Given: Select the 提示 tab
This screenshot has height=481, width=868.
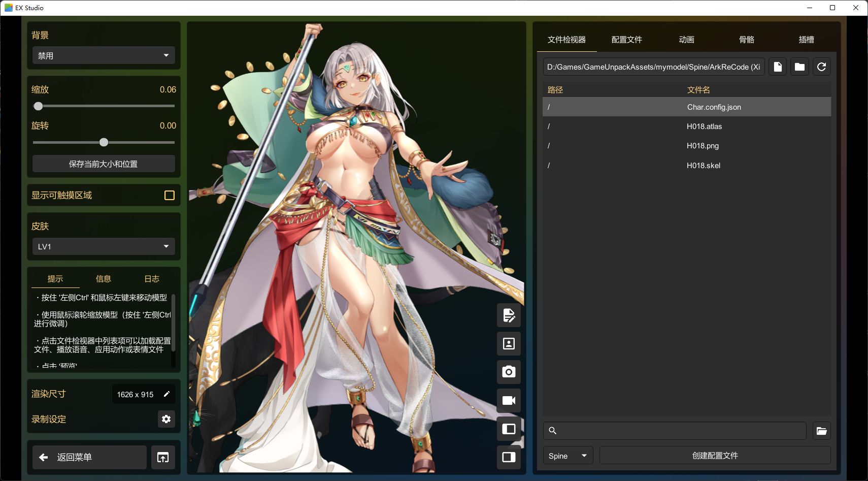Looking at the screenshot, I should [x=55, y=279].
